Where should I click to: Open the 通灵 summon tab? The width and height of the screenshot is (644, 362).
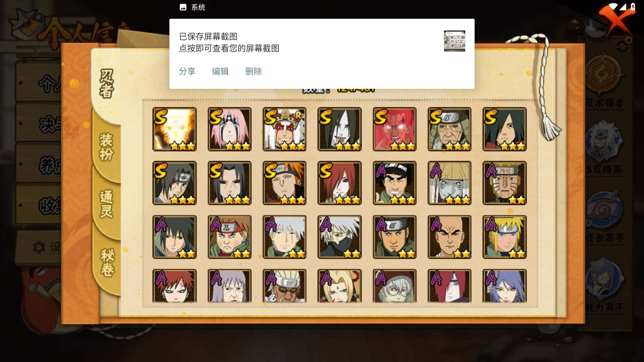107,203
